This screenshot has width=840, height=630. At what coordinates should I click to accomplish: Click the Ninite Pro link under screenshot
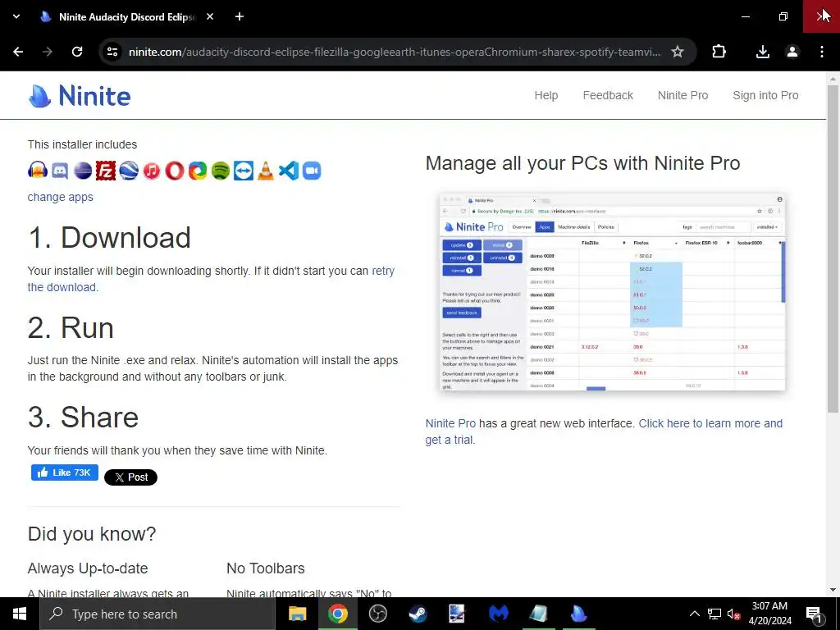tap(450, 423)
